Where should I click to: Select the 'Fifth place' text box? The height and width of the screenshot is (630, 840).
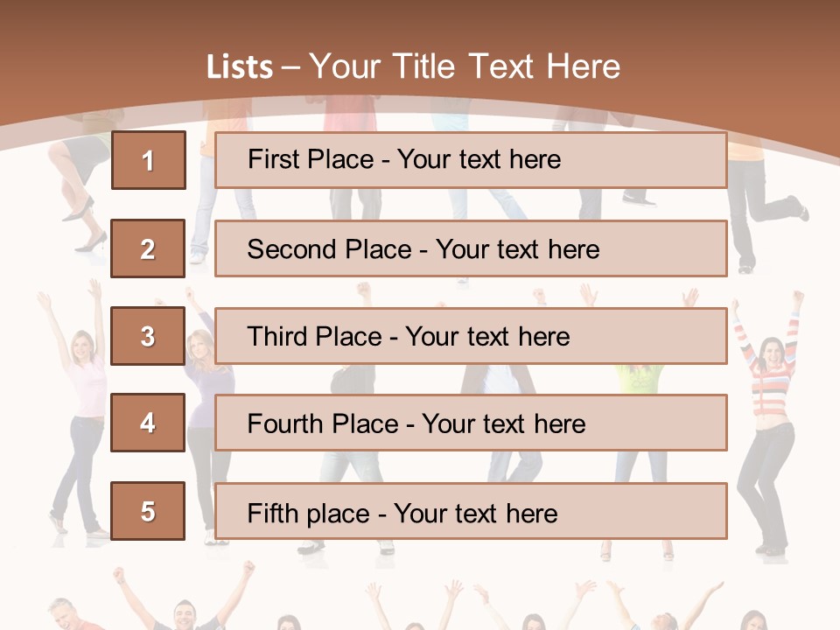(x=471, y=511)
